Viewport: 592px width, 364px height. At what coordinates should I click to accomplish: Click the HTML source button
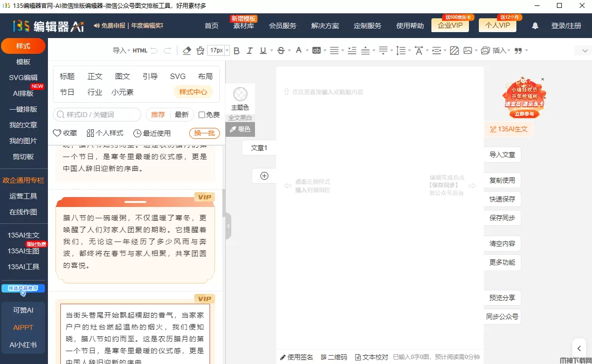pos(140,50)
